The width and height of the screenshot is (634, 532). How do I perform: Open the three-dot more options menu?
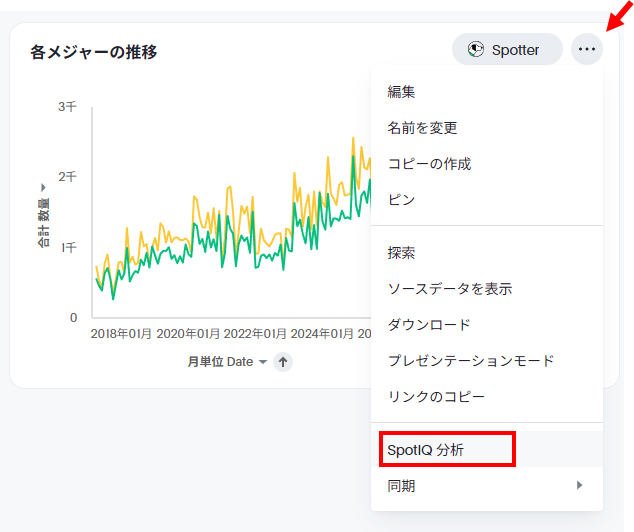tap(587, 49)
